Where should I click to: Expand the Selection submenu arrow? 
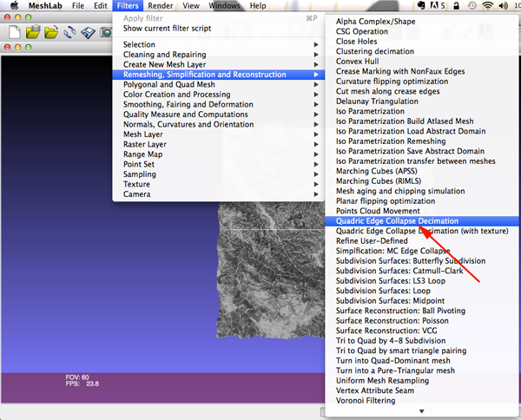point(316,44)
